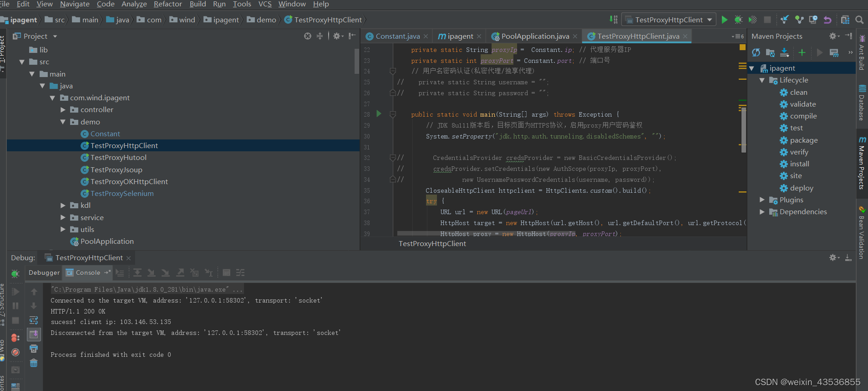Open Maven Projects settings gear
The height and width of the screenshot is (391, 868).
(834, 36)
